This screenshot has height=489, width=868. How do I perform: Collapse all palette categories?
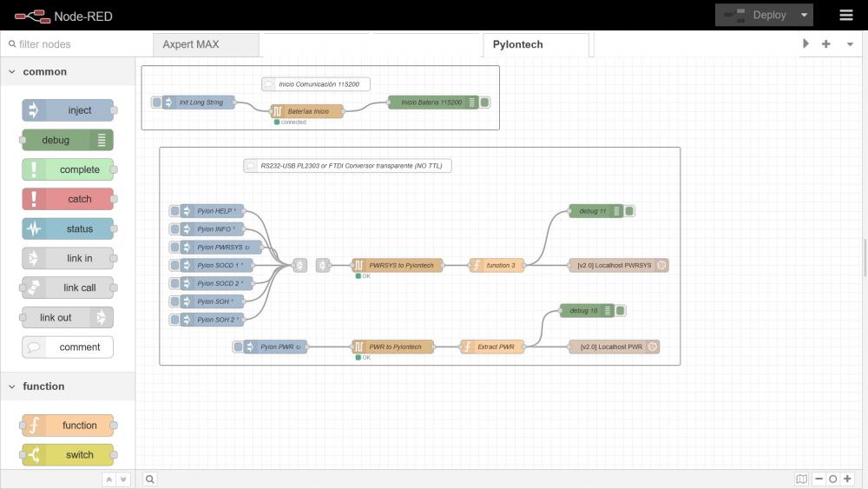[x=109, y=479]
